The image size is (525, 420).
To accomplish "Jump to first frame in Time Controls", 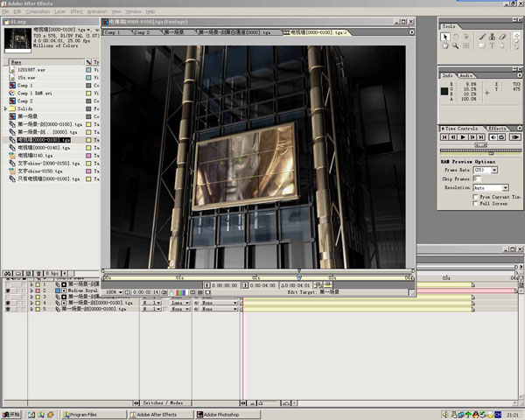I will pyautogui.click(x=444, y=137).
